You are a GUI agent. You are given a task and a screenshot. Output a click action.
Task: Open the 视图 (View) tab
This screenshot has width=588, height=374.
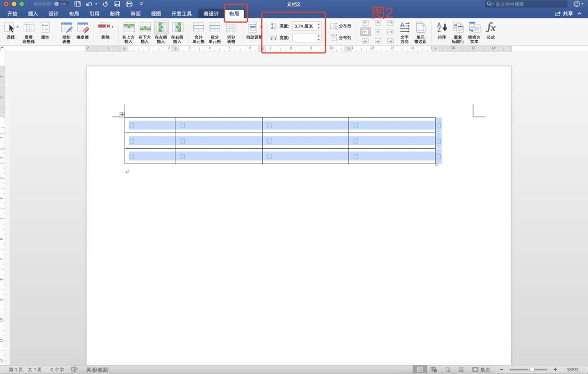(156, 13)
